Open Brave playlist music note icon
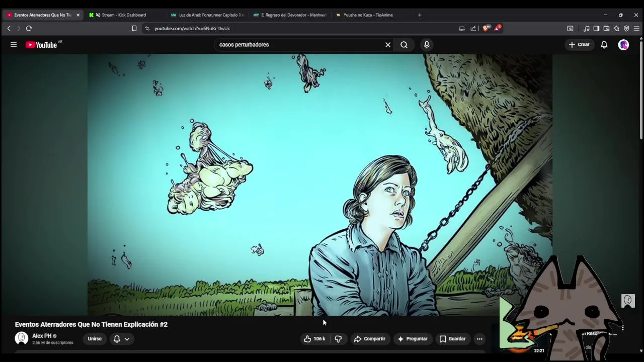This screenshot has height=362, width=644. (586, 29)
